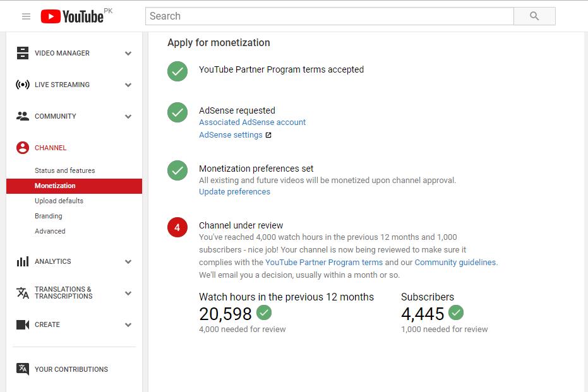Click the Community people icon
The image size is (588, 392).
click(23, 116)
